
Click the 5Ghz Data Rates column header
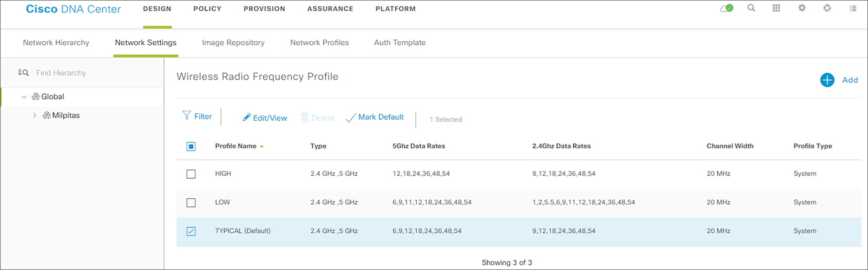click(x=419, y=146)
